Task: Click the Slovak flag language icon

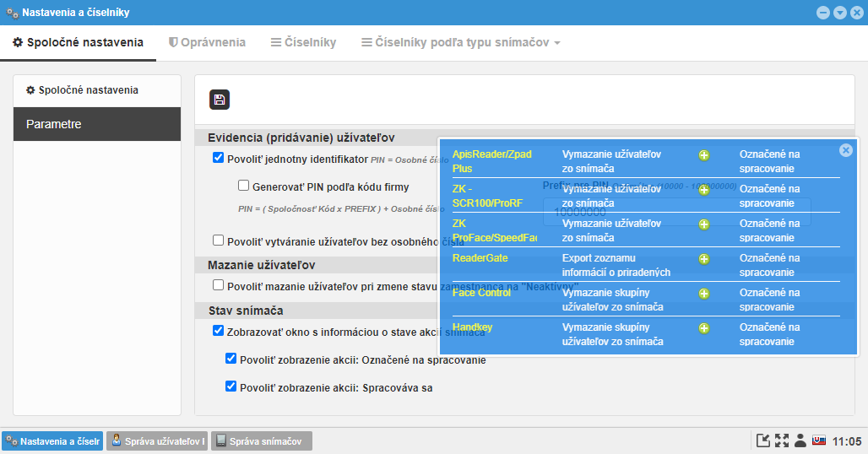Action: pos(819,440)
